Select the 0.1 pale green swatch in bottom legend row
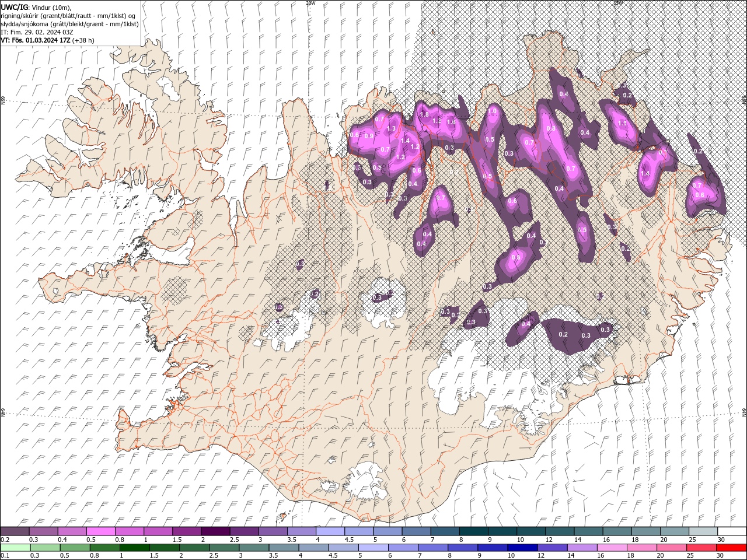The height and width of the screenshot is (560, 747). [x=16, y=548]
